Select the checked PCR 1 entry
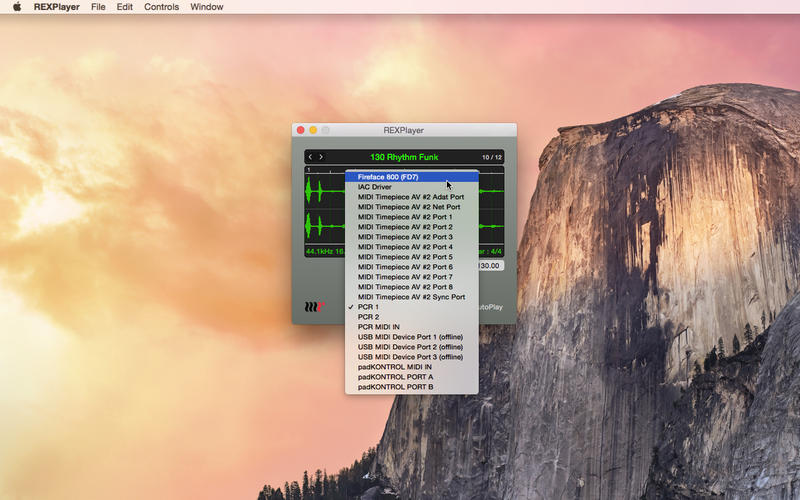Screen dimensions: 800x500 pos(412,307)
